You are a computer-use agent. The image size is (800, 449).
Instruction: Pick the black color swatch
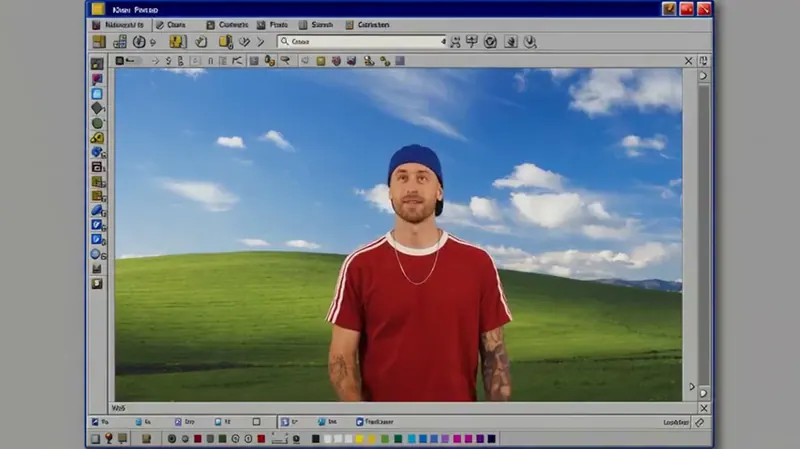pos(316,439)
